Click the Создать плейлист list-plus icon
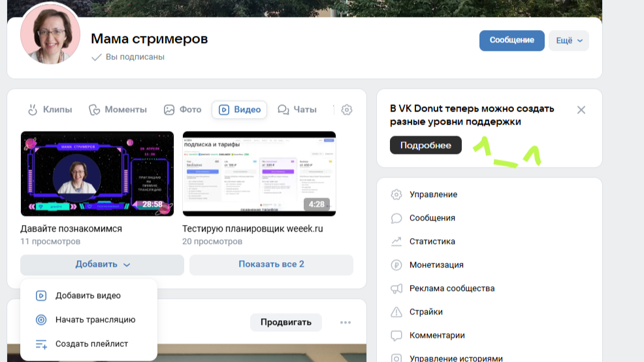This screenshot has height=362, width=644. 41,344
